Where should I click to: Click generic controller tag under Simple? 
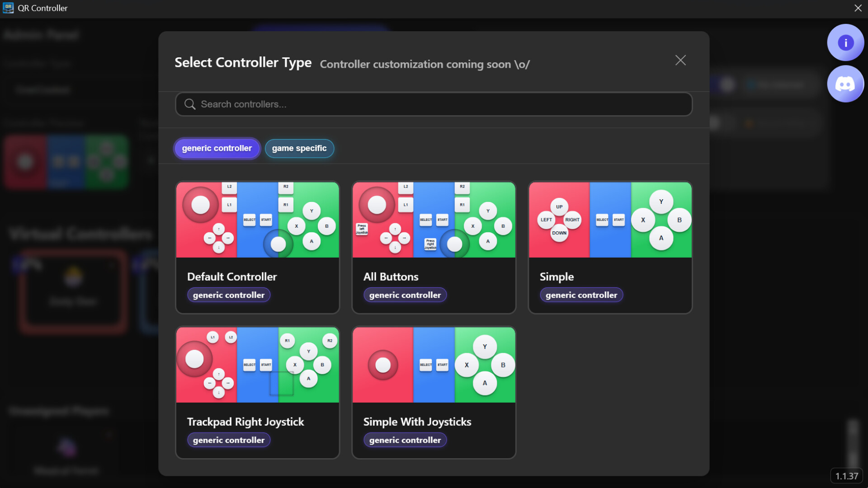[x=581, y=295]
